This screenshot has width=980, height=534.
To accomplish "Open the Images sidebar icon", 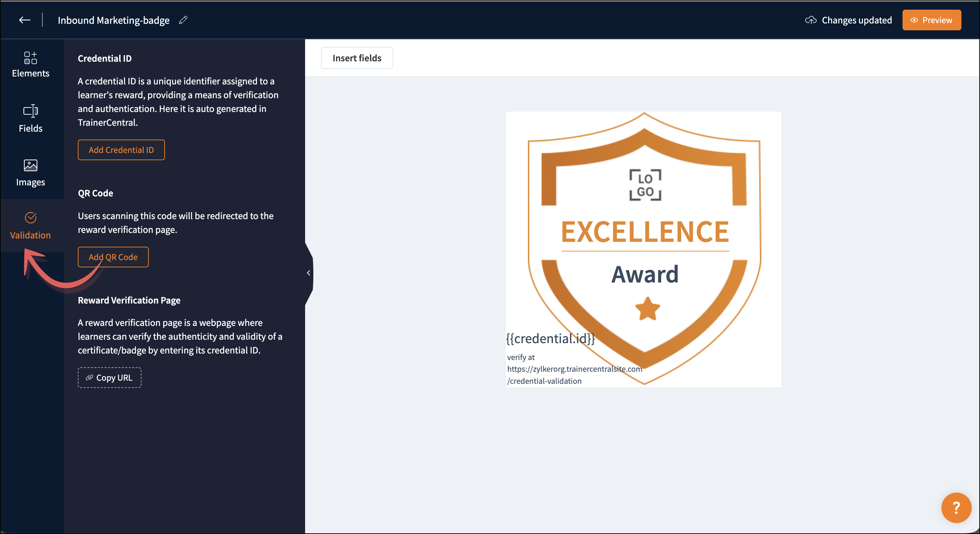I will pos(30,166).
